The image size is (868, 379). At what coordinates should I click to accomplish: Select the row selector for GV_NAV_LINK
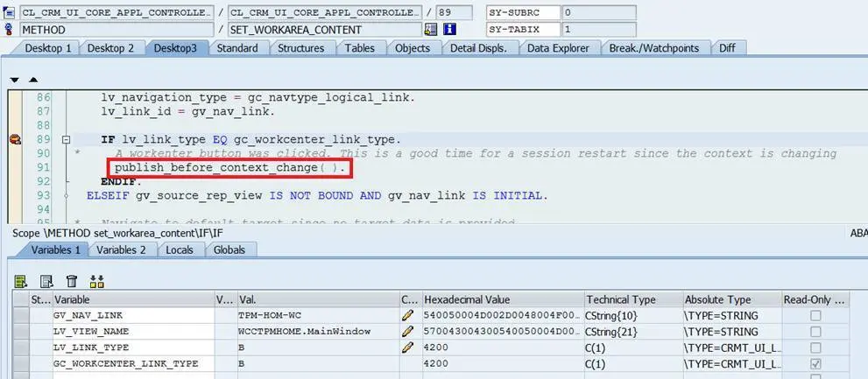pyautogui.click(x=21, y=315)
